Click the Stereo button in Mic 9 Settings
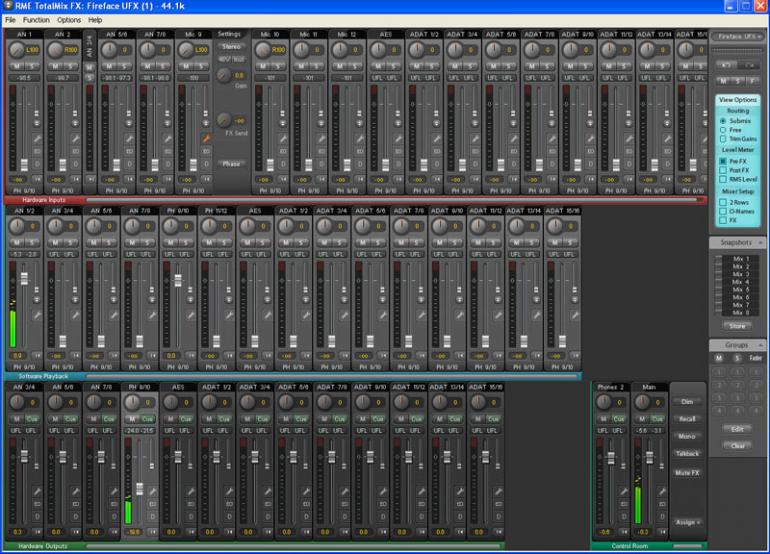The width and height of the screenshot is (770, 554). click(x=231, y=47)
